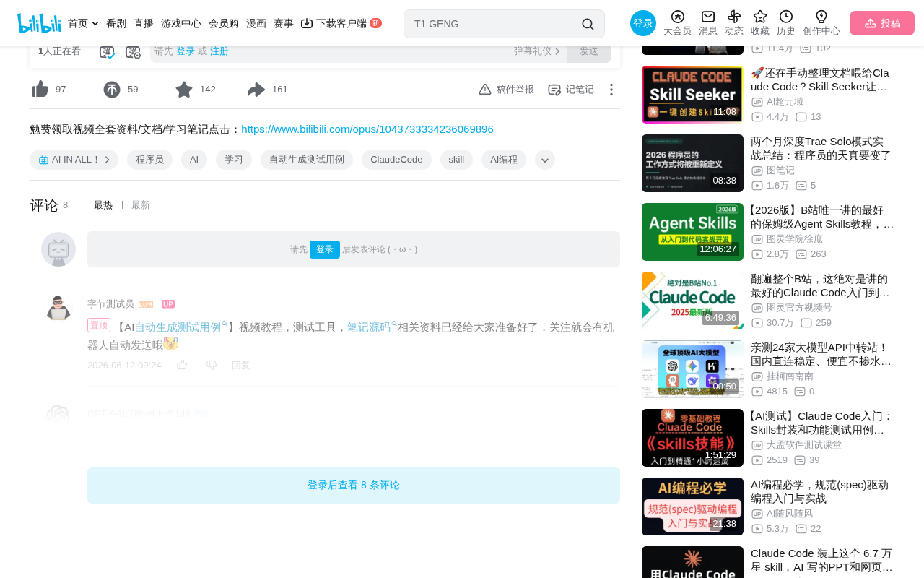
Task: Open 亲测24家大模型API中转站 video title
Action: coord(821,354)
